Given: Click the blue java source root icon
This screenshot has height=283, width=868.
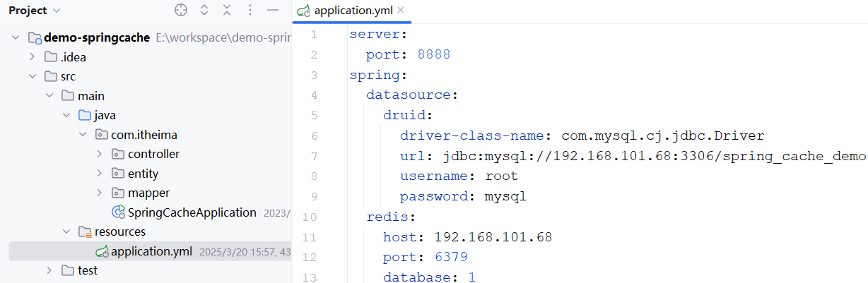Looking at the screenshot, I should coord(84,115).
